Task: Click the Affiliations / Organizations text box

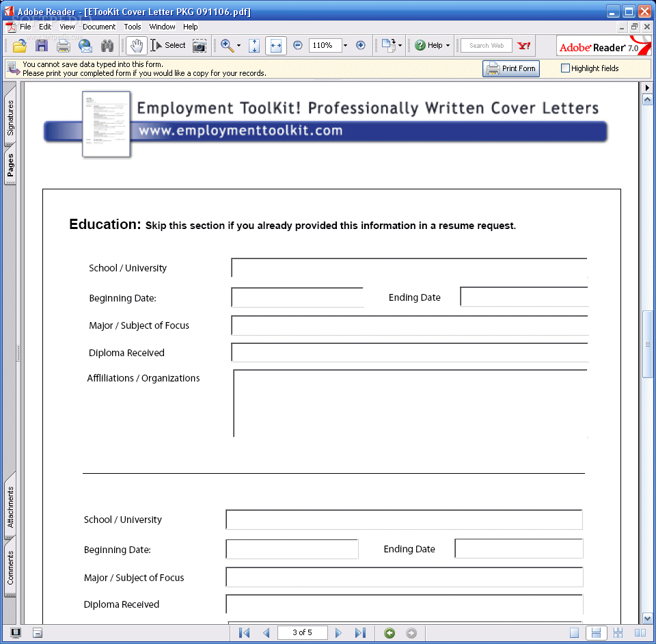Action: tap(411, 403)
